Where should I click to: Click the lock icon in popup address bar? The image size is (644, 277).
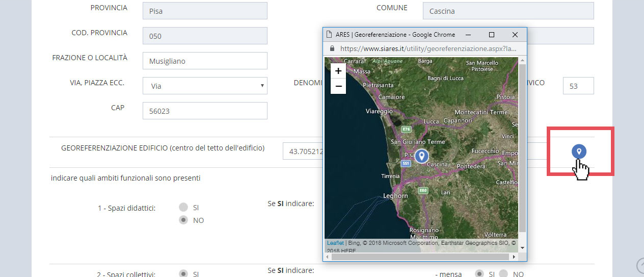332,48
